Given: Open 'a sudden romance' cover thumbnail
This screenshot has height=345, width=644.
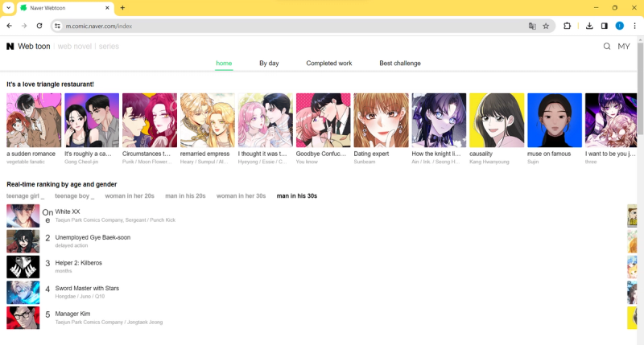Looking at the screenshot, I should (x=34, y=120).
